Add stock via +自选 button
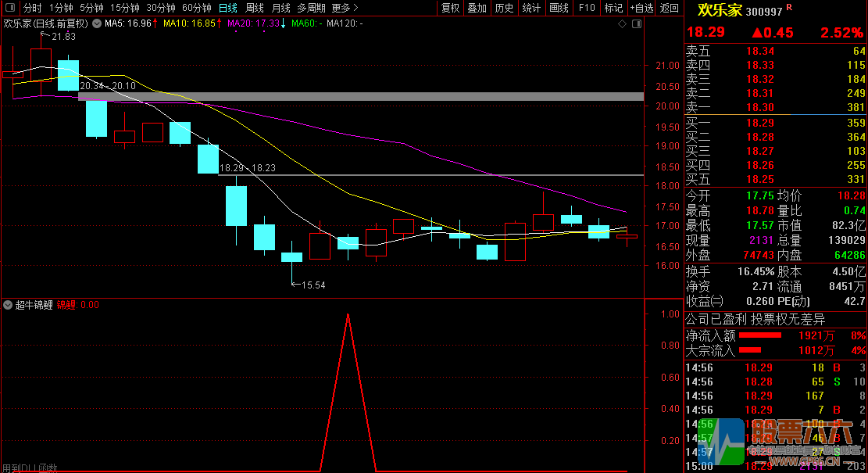 pyautogui.click(x=641, y=8)
